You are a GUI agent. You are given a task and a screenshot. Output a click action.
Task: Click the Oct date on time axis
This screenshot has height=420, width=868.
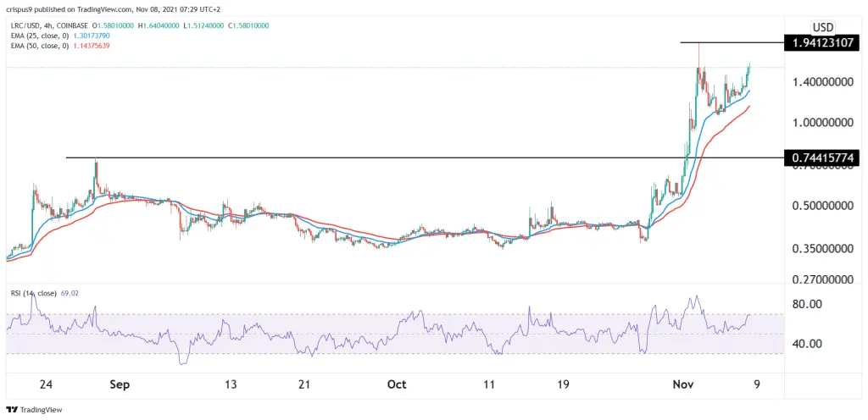pyautogui.click(x=397, y=384)
